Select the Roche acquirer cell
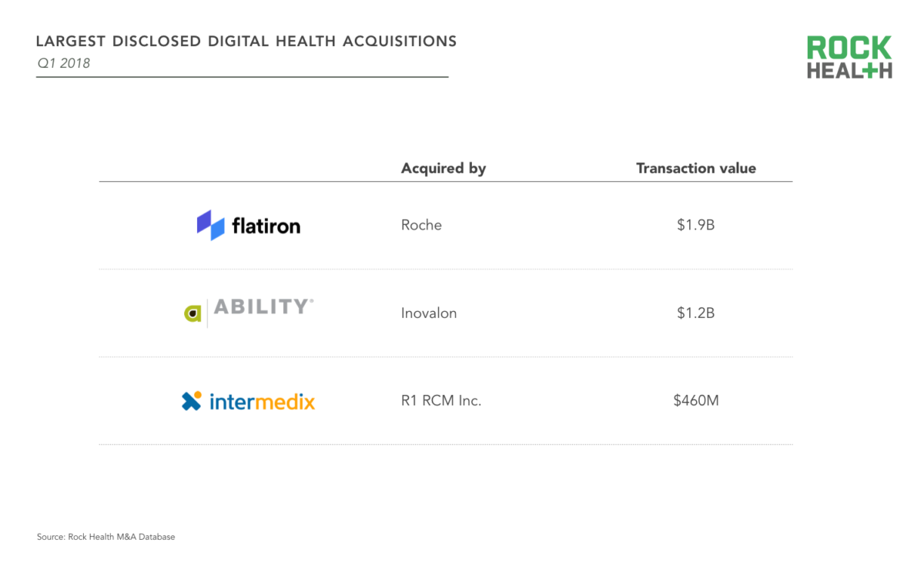Screen dimensions: 924x573 click(421, 226)
